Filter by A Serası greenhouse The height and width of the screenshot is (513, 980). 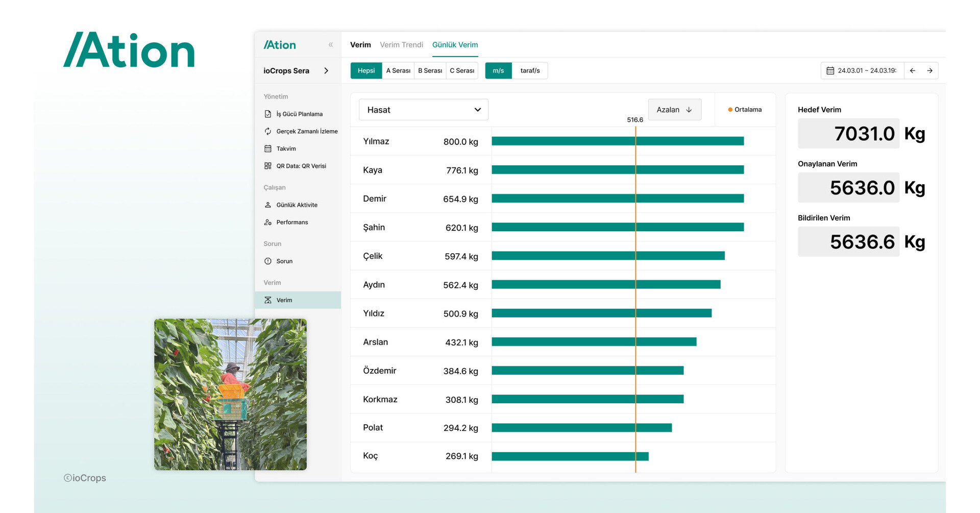[398, 70]
